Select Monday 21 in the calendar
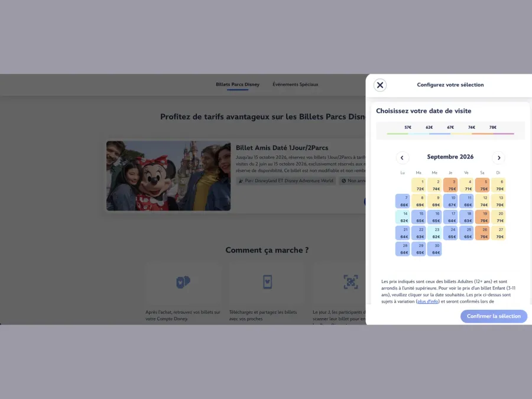 click(x=403, y=233)
